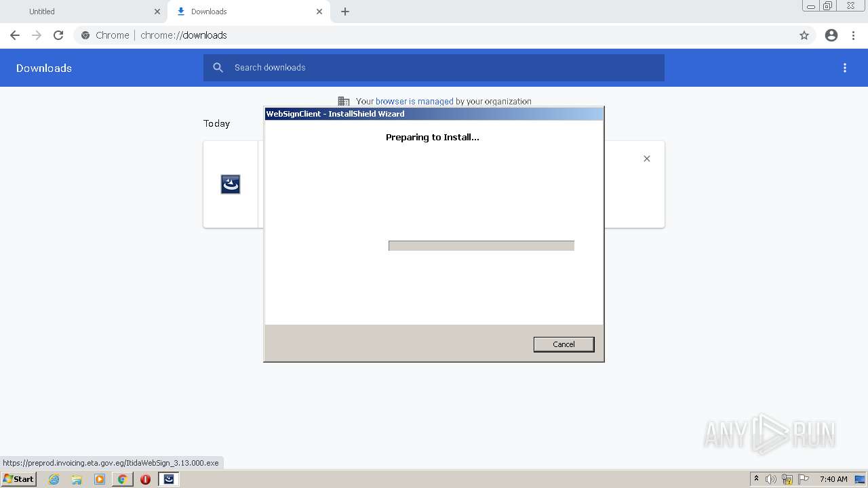The width and height of the screenshot is (868, 488).
Task: Open Windows Media Player from the taskbar
Action: 100,479
